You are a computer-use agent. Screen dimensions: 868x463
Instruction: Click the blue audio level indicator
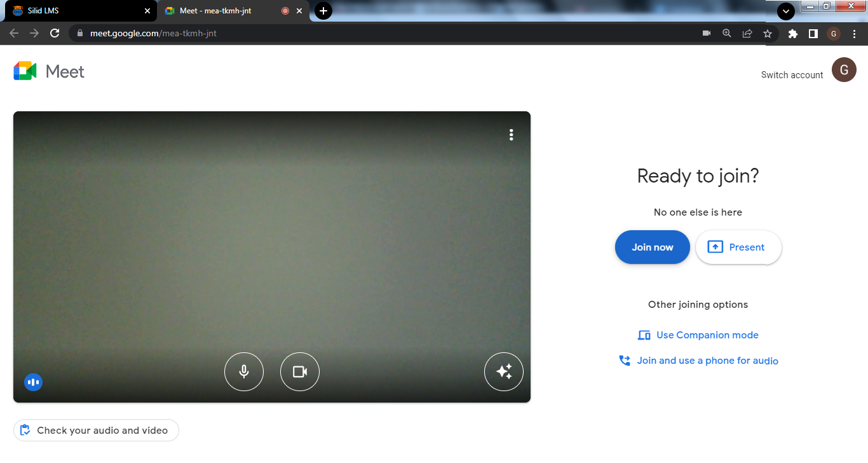33,382
